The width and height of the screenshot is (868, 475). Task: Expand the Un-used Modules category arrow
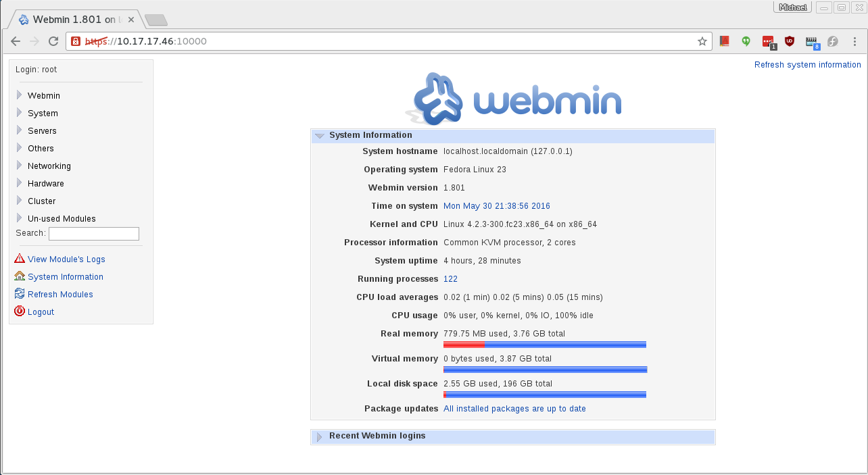20,218
